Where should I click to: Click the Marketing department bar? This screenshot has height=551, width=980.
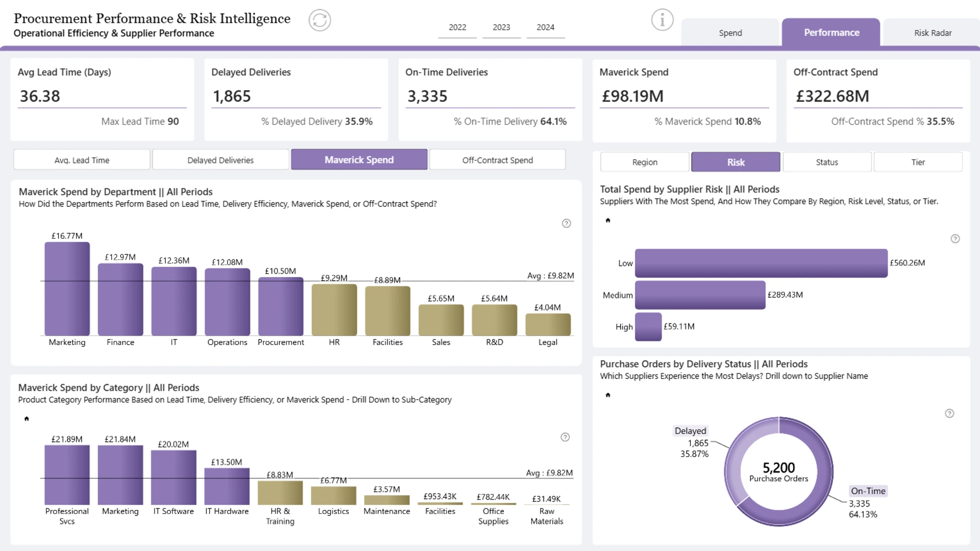(67, 289)
